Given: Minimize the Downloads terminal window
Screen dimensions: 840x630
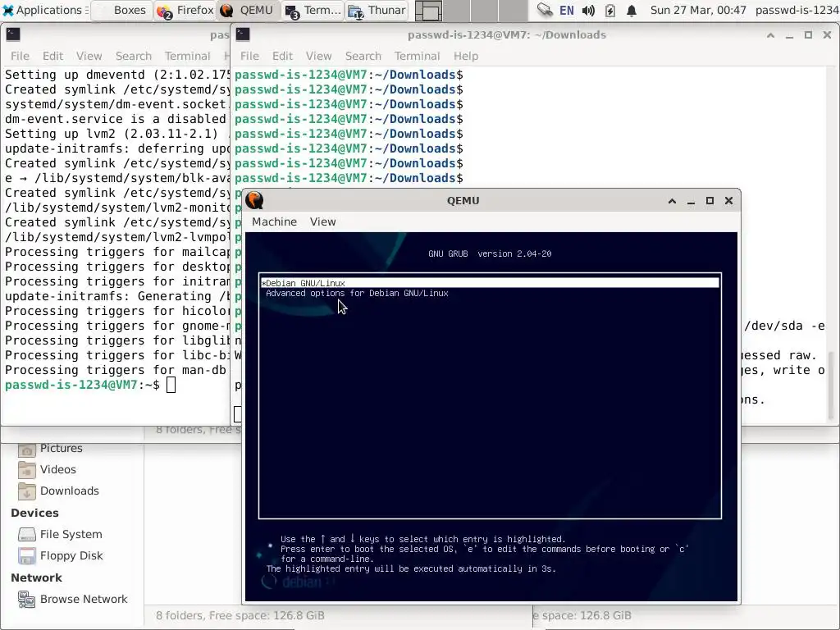Looking at the screenshot, I should 789,35.
